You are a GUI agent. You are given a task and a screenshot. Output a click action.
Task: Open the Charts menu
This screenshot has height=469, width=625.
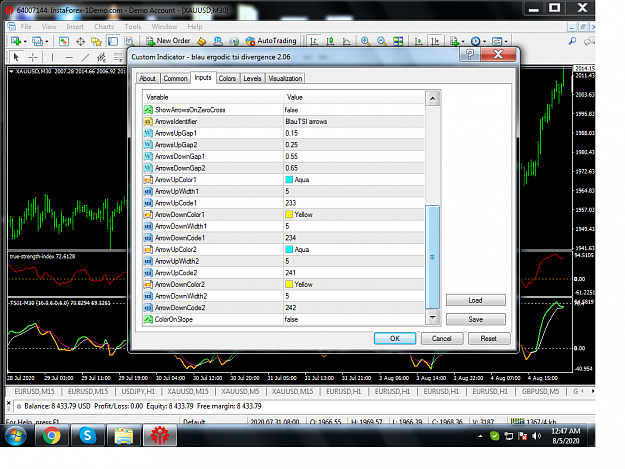click(x=104, y=27)
